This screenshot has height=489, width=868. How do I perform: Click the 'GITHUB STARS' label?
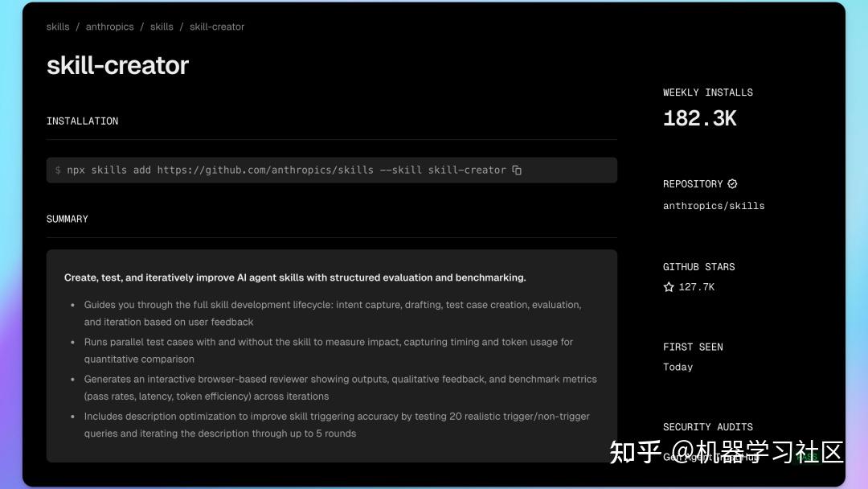(699, 267)
